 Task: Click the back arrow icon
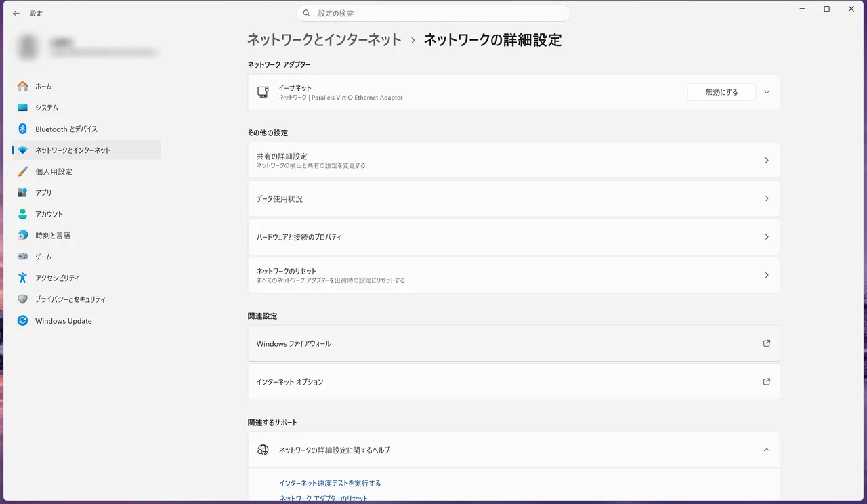tap(16, 13)
